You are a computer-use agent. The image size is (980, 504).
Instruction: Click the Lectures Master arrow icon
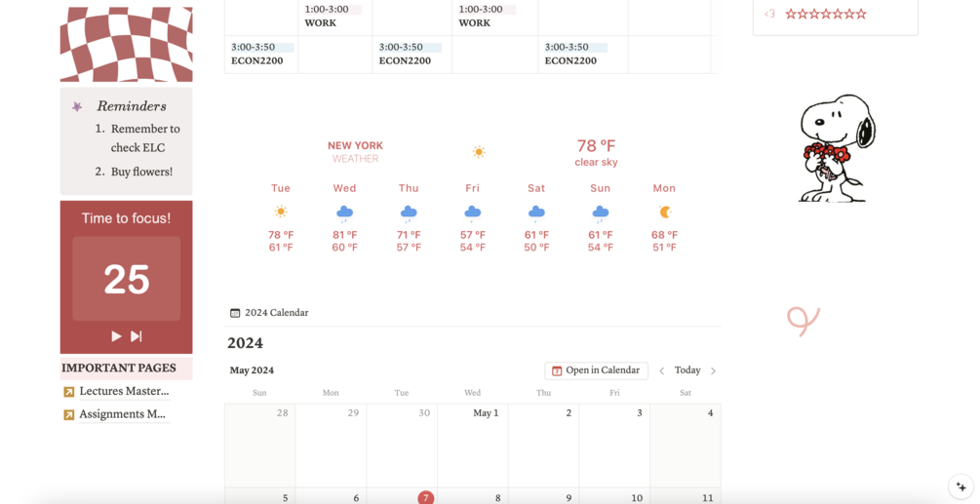(69, 392)
